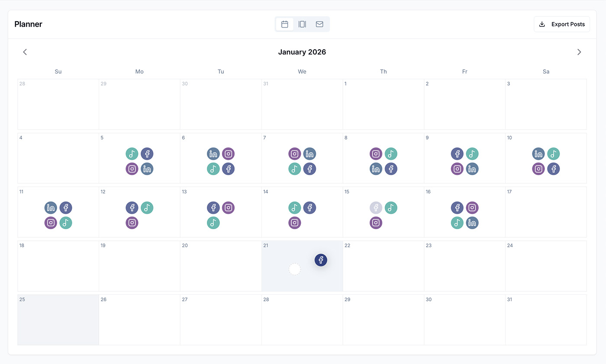The width and height of the screenshot is (606, 364).
Task: Select the TikTok post on January 16
Action: (x=457, y=223)
